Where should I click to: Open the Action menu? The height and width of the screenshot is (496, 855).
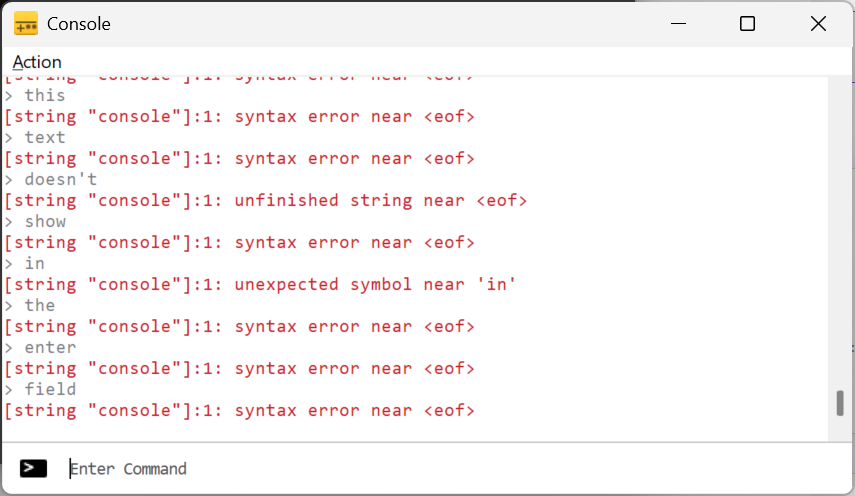37,62
